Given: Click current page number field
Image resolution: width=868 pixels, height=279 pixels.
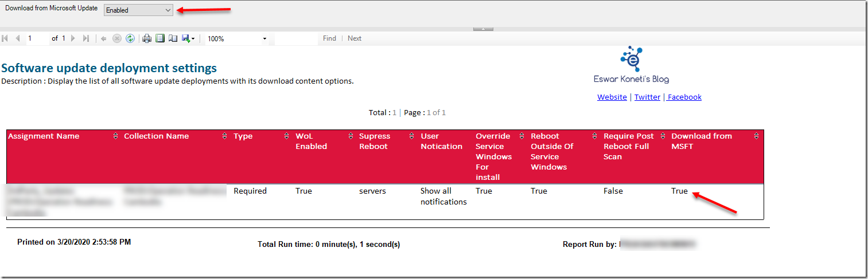Looking at the screenshot, I should [x=37, y=38].
